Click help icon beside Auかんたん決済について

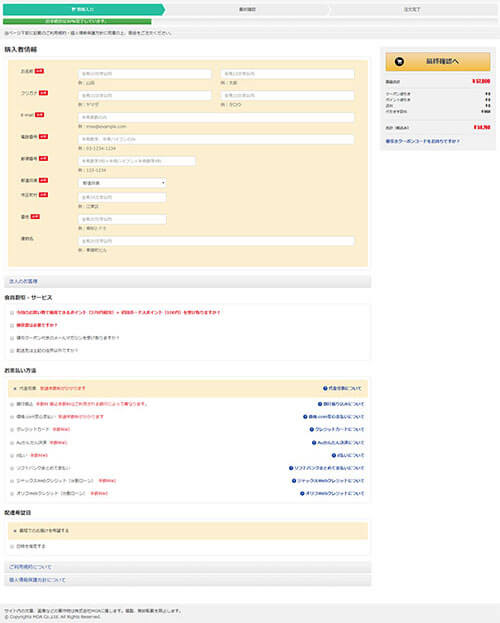(x=314, y=442)
